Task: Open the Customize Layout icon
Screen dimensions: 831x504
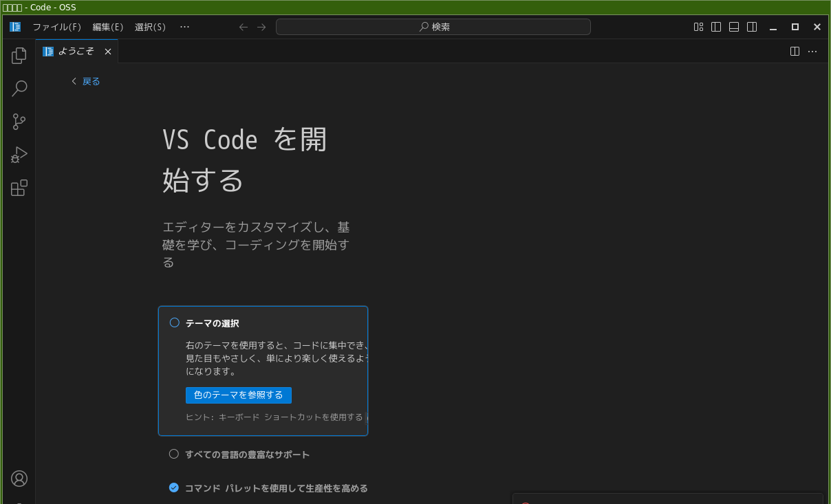Action: 698,27
